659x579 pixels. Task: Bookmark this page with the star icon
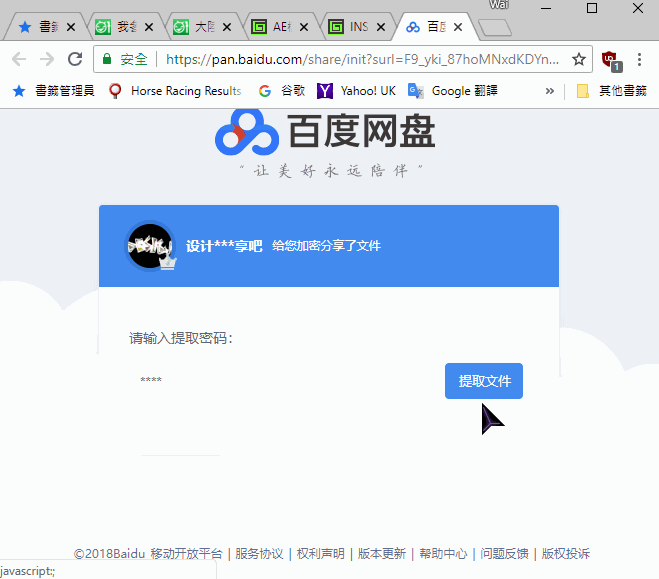pyautogui.click(x=579, y=59)
